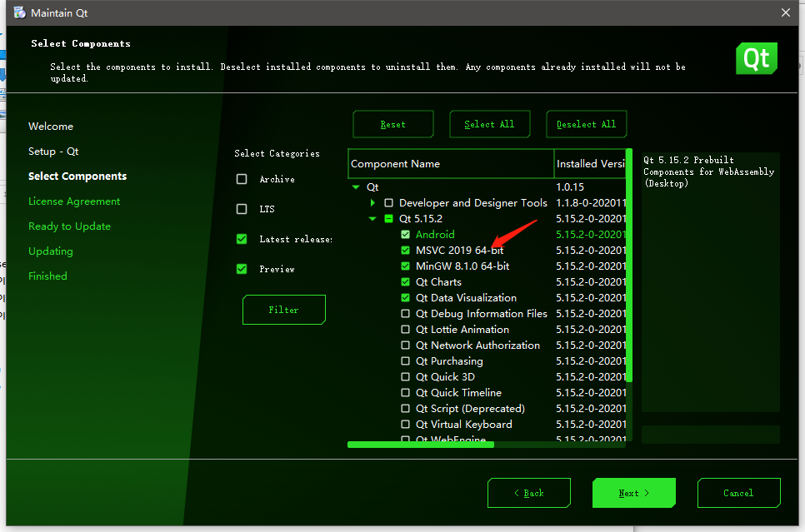Check the Qt Purchasing component
The width and height of the screenshot is (805, 532).
(x=406, y=361)
